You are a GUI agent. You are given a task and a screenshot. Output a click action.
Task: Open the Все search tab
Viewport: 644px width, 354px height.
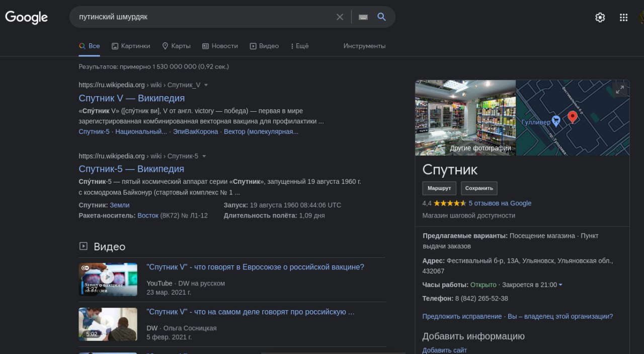(x=89, y=46)
